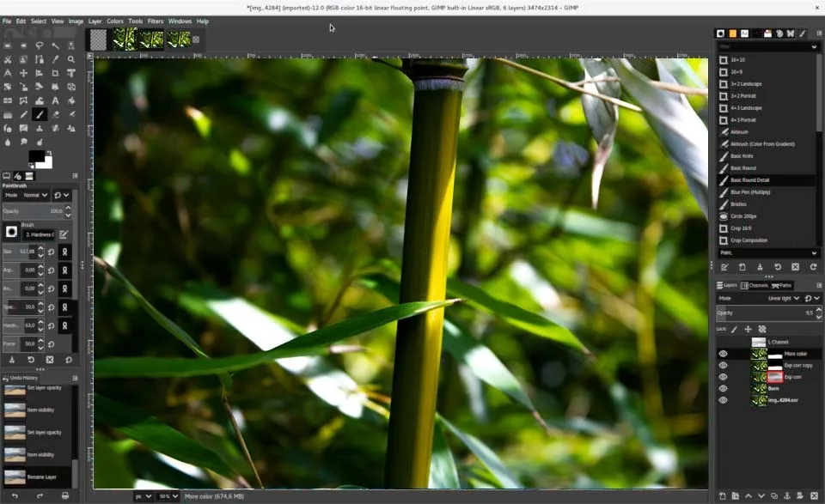Toggle visibility of the Burn layer
Screen dimensions: 825x504
(723, 388)
